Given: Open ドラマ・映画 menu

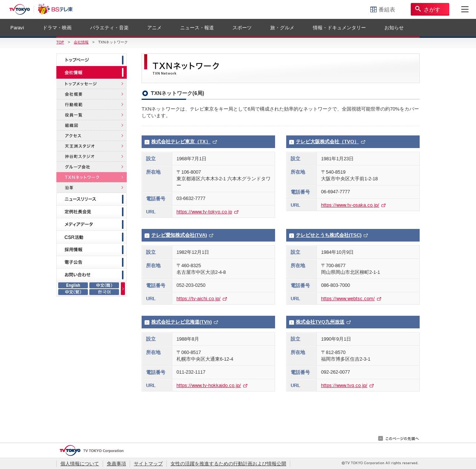Looking at the screenshot, I should point(57,28).
